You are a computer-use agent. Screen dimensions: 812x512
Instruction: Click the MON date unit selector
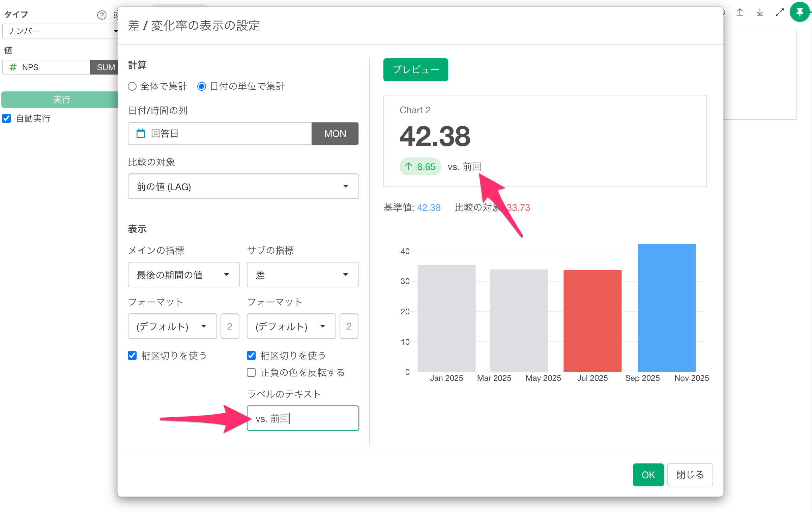coord(335,134)
